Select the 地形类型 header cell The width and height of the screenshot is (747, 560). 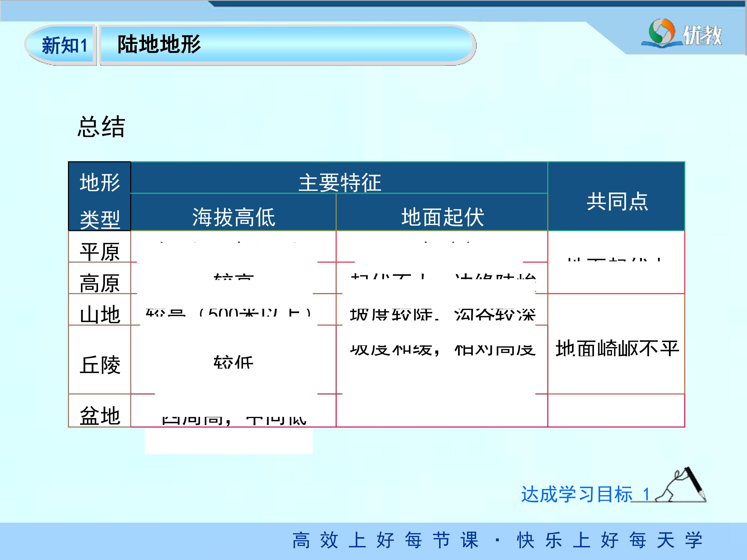click(100, 197)
